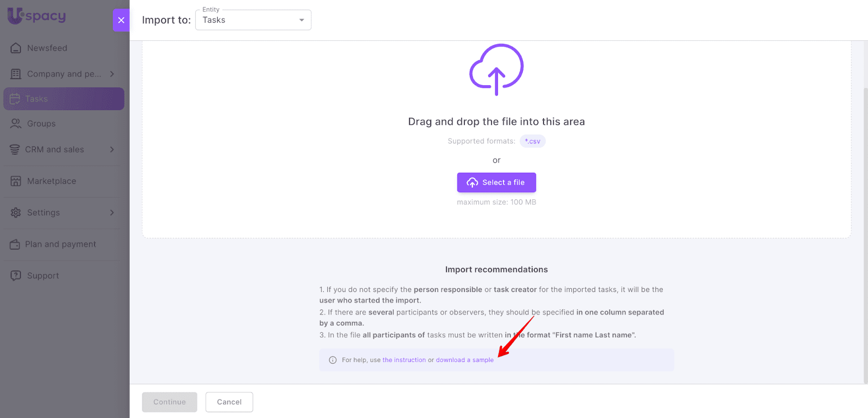This screenshot has height=418, width=868.
Task: Click the Plan and payment icon
Action: point(15,244)
